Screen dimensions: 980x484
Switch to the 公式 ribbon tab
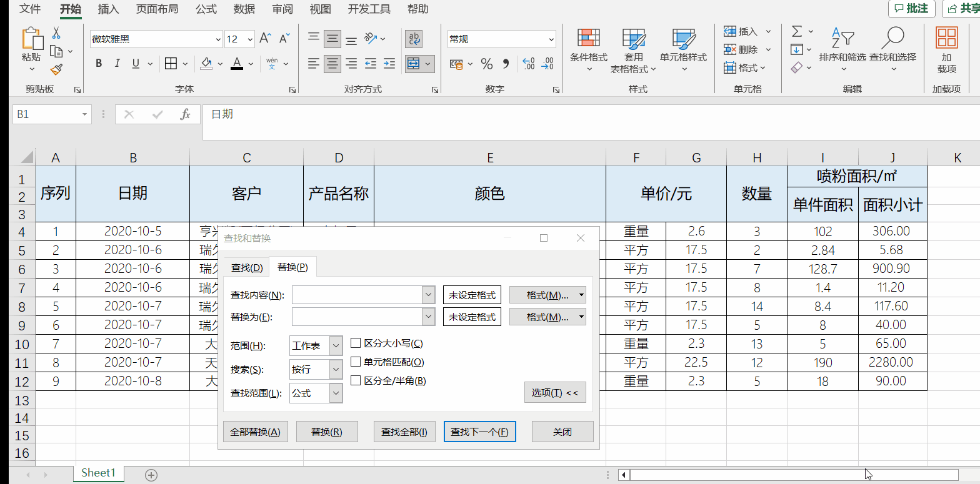coord(206,9)
